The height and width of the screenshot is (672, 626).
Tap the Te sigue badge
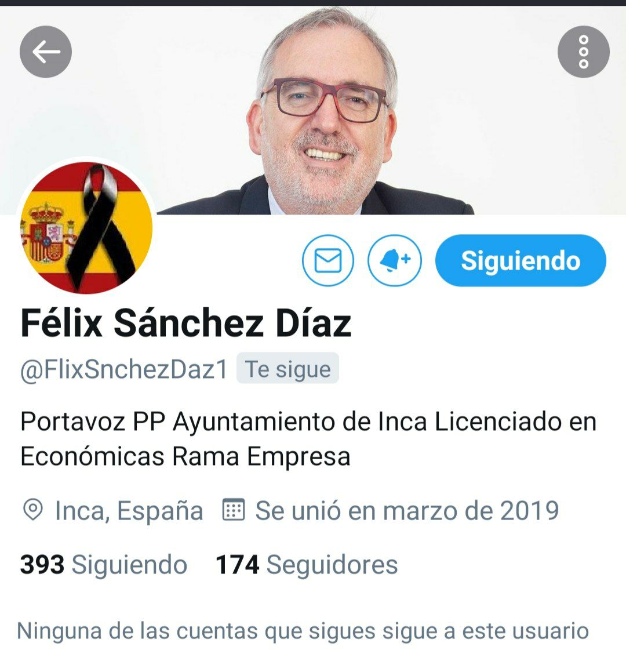288,369
